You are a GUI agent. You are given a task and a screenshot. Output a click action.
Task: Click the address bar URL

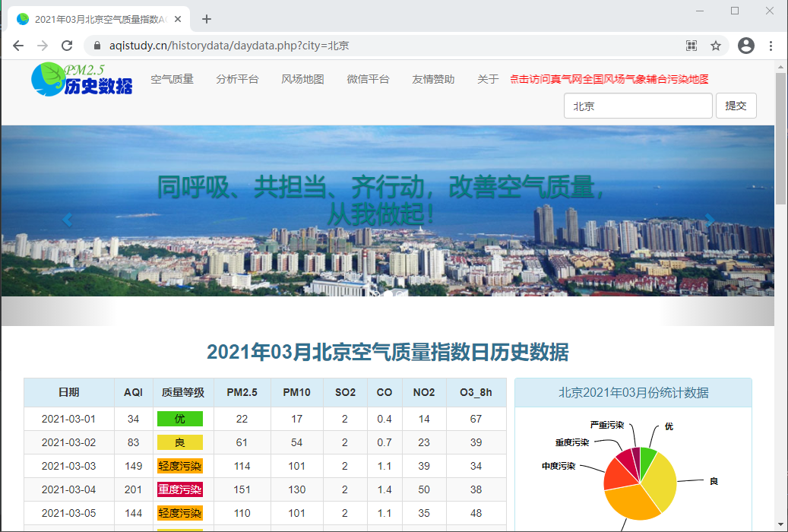[x=229, y=46]
